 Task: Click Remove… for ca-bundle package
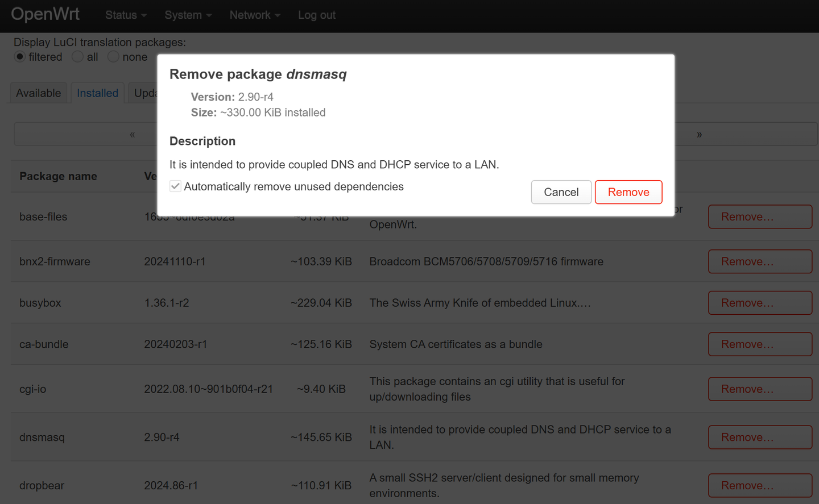(760, 344)
